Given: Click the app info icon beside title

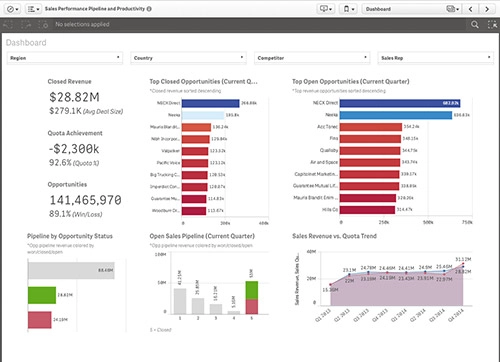Looking at the screenshot, I should 149,9.
